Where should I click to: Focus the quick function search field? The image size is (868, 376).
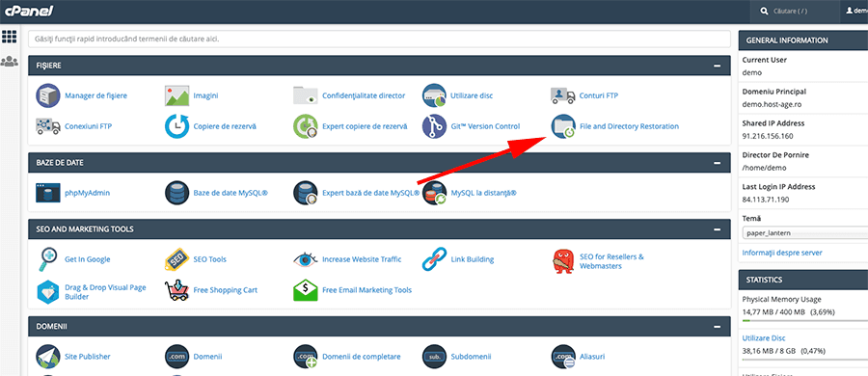[x=379, y=40]
